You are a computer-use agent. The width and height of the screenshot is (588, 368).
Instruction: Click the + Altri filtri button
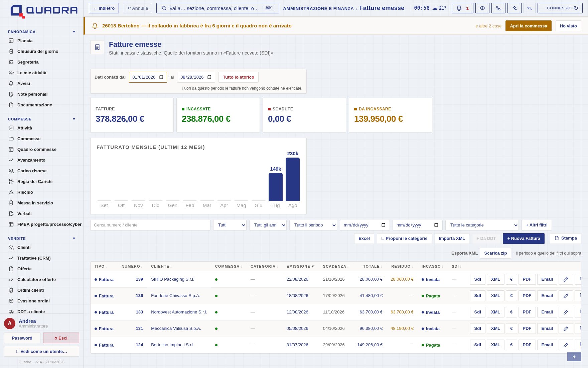[x=537, y=225]
